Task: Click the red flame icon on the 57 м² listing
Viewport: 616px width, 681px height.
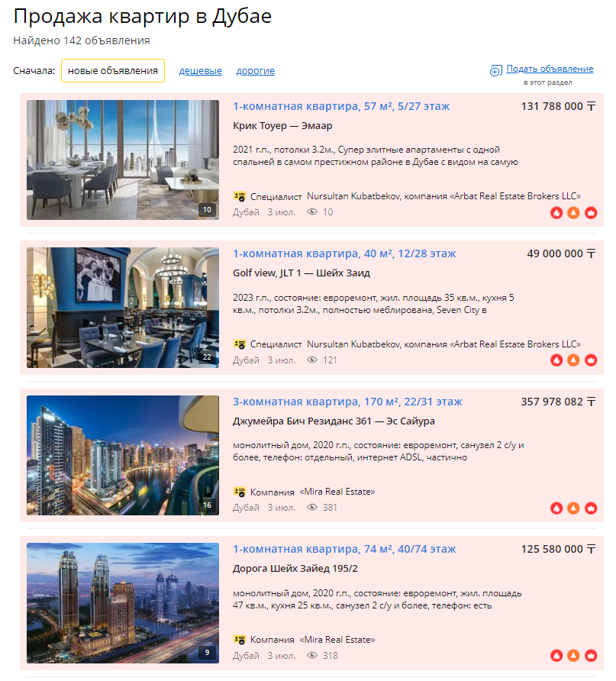Action: (556, 212)
